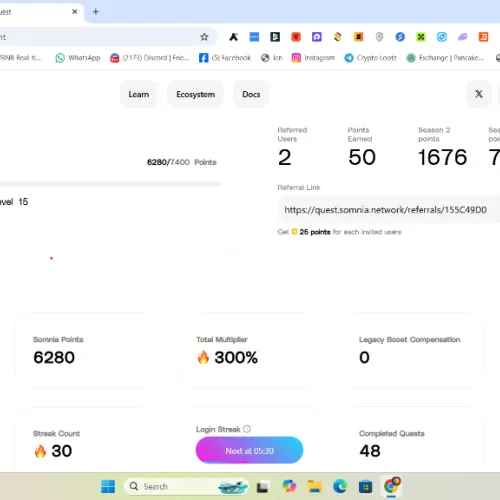Open a new browser tab
This screenshot has height=500, width=500.
96,12
